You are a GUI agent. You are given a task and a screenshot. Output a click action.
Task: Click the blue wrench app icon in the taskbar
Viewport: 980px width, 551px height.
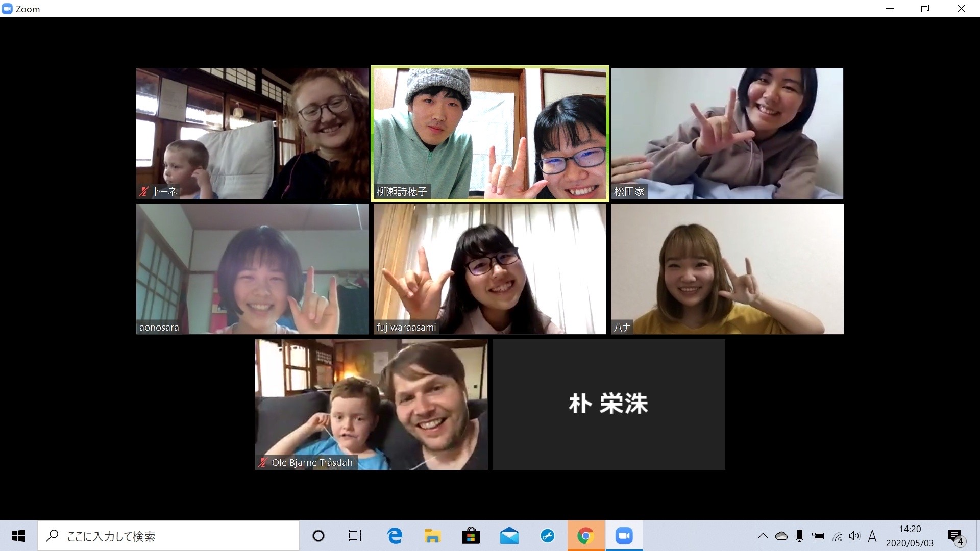click(547, 536)
